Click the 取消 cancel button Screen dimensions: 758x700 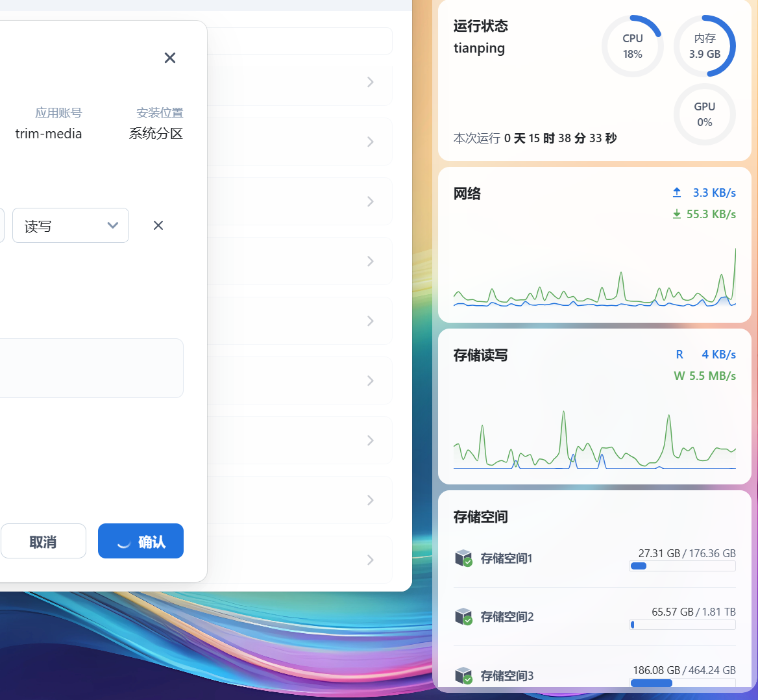43,540
